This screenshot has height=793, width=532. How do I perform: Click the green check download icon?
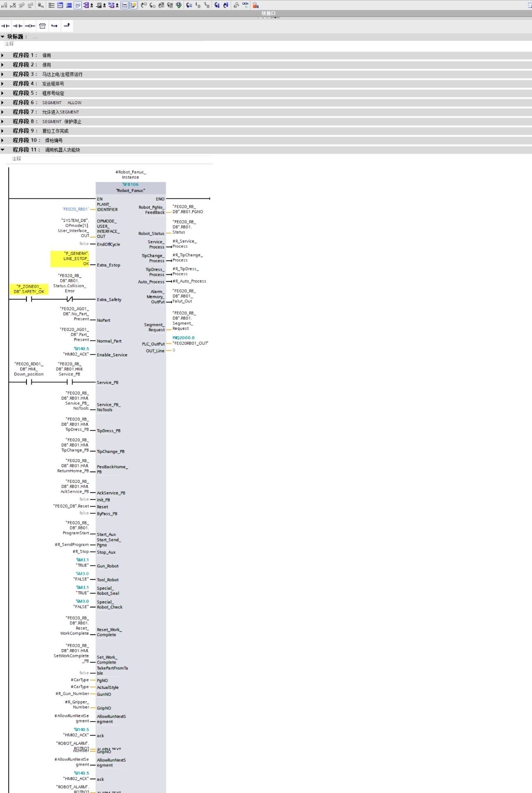point(179,5)
